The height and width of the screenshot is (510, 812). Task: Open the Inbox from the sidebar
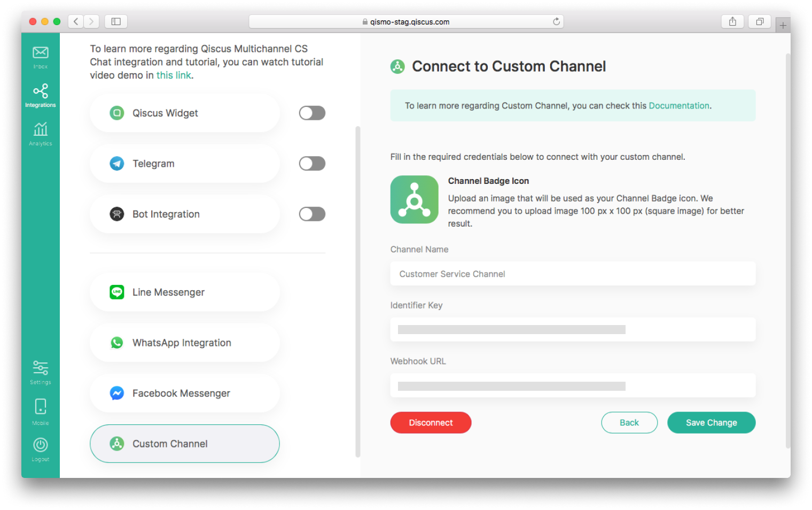point(41,53)
